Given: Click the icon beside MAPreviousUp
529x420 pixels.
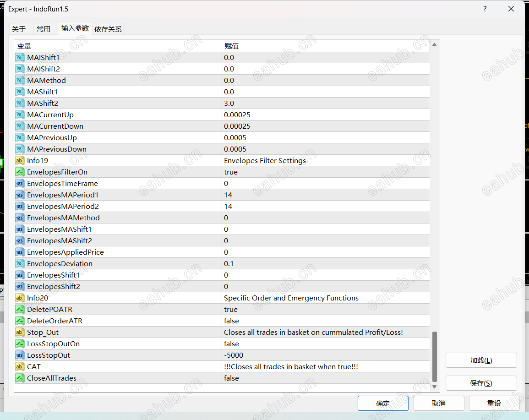Looking at the screenshot, I should (x=20, y=138).
